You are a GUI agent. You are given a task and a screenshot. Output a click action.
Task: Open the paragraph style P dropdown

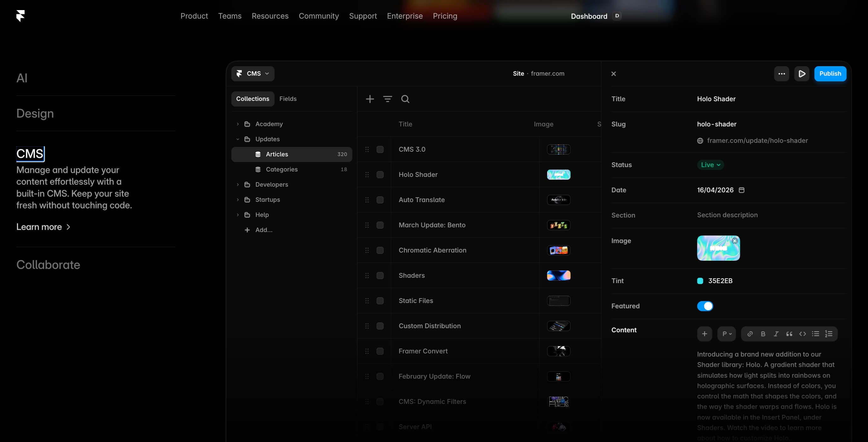[x=726, y=334]
